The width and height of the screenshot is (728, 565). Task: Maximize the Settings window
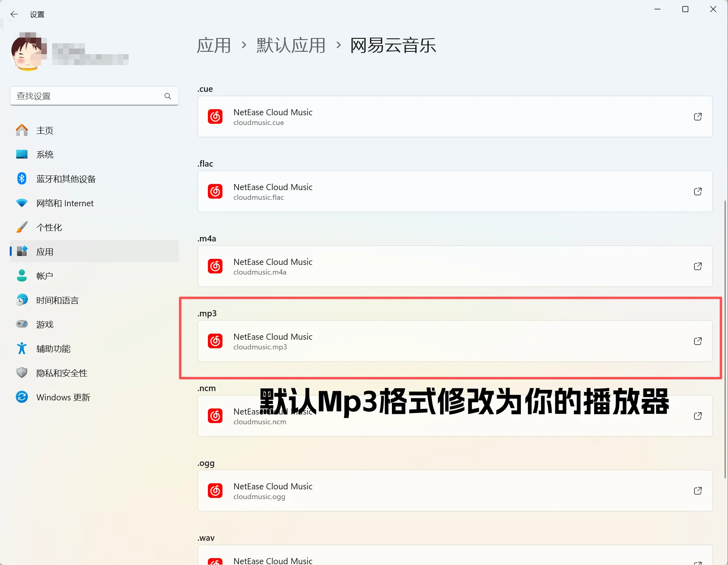pyautogui.click(x=685, y=9)
